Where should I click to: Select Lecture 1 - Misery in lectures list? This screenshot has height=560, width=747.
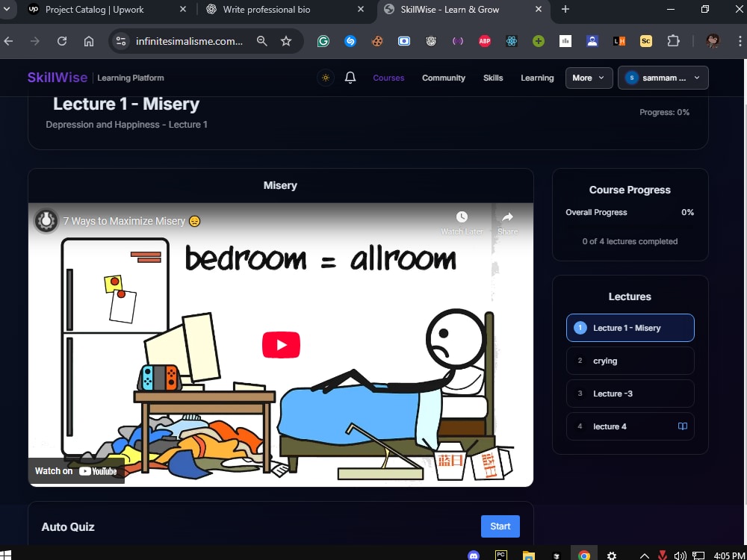click(630, 328)
